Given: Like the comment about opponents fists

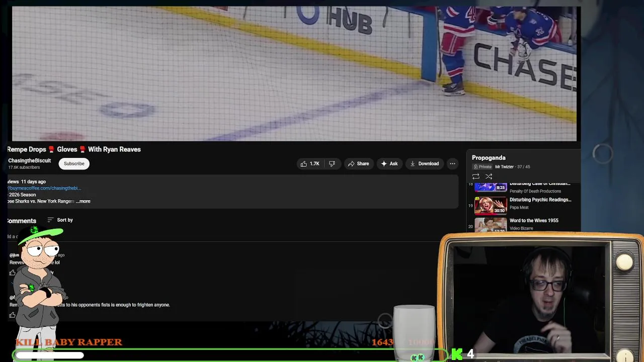Looking at the screenshot, I should [12, 315].
